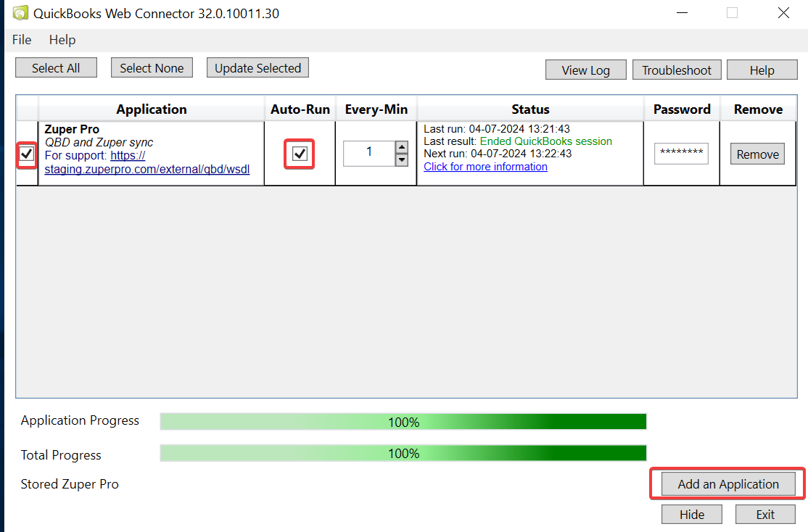Click the Every-Min column header
Image resolution: width=808 pixels, height=532 pixels.
coord(376,109)
